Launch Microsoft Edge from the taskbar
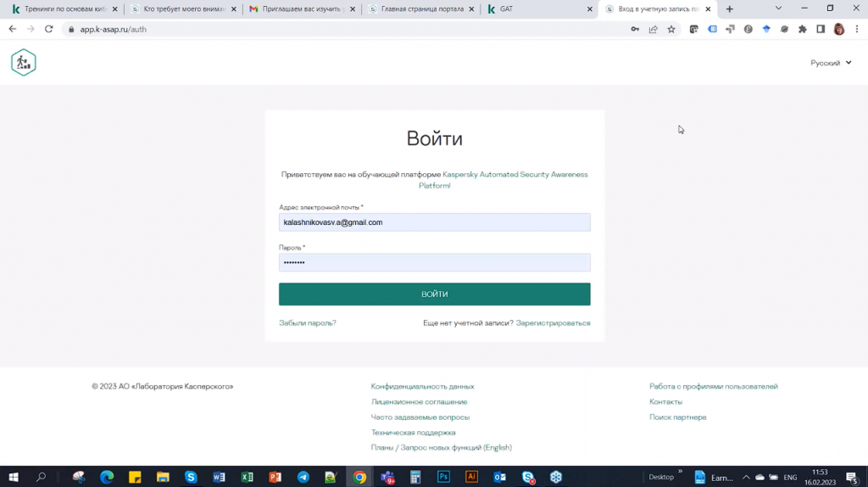 coord(107,477)
